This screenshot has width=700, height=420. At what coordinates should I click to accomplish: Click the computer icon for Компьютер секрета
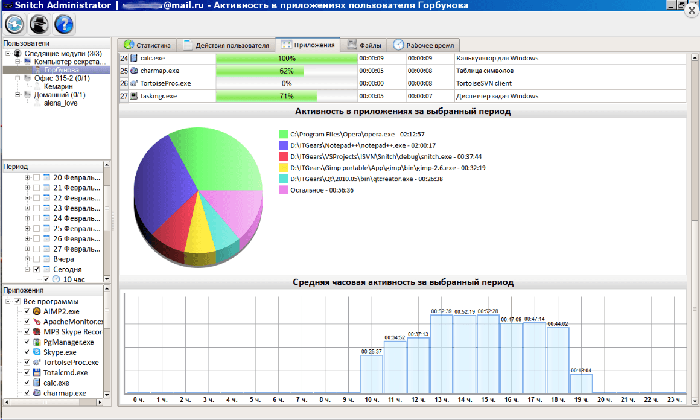coord(28,62)
